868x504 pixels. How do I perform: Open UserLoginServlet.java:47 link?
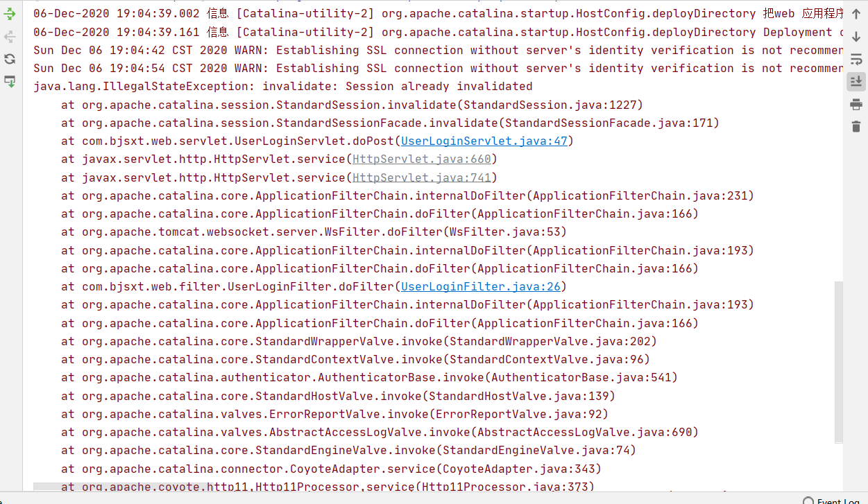(484, 141)
